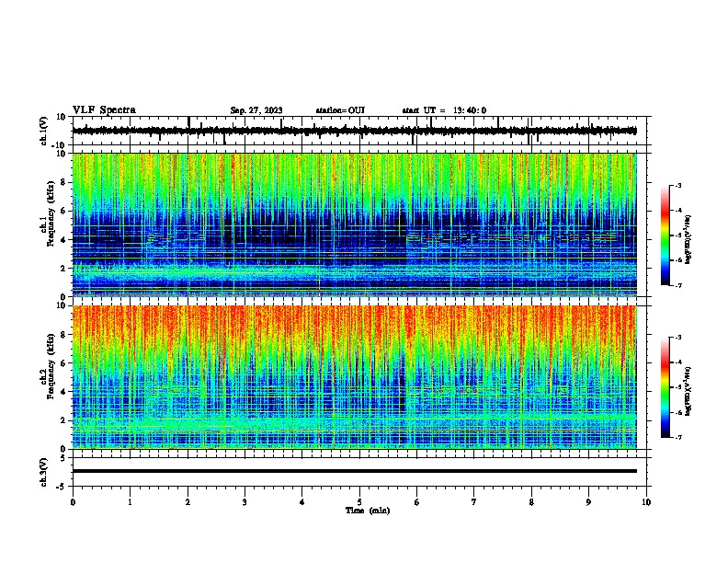Click the ch.1 spectrogram color scale bar

(665, 236)
